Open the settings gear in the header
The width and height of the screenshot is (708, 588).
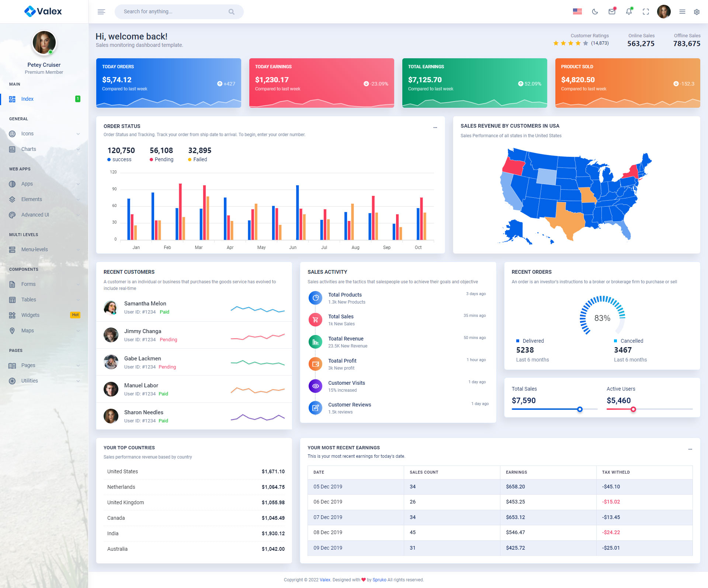(697, 12)
